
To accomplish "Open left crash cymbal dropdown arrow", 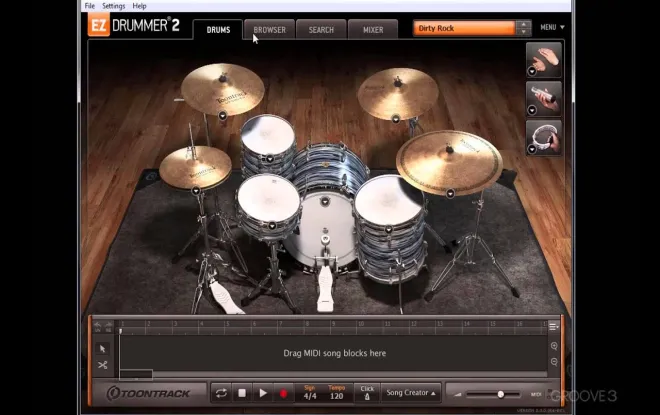I will pyautogui.click(x=223, y=115).
